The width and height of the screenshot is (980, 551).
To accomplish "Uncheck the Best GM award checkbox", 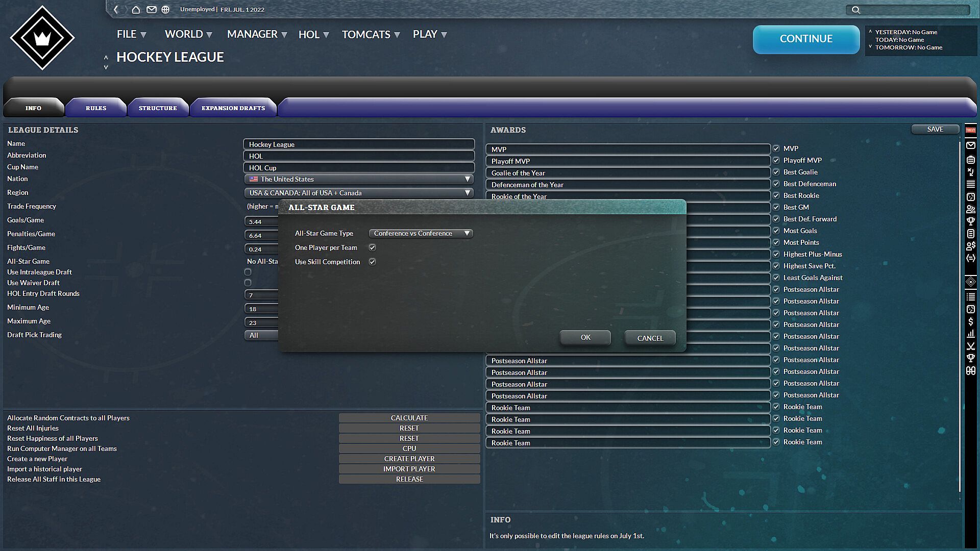I will click(776, 208).
